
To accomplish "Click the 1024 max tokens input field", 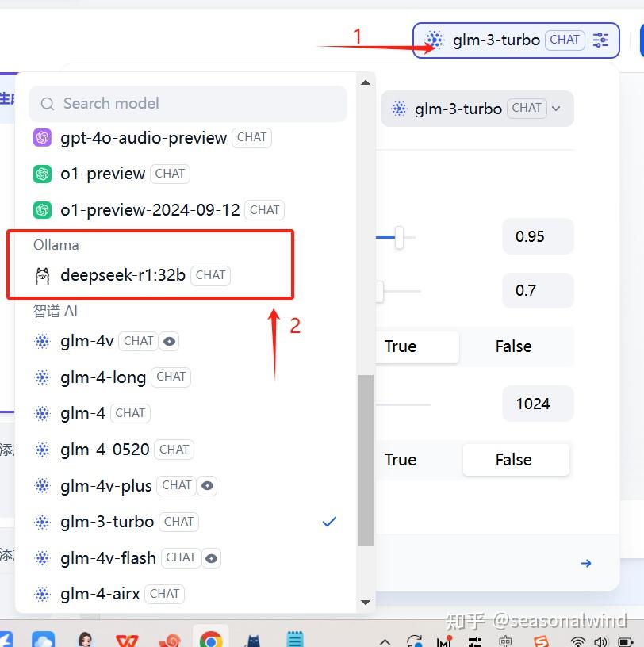I will (537, 404).
